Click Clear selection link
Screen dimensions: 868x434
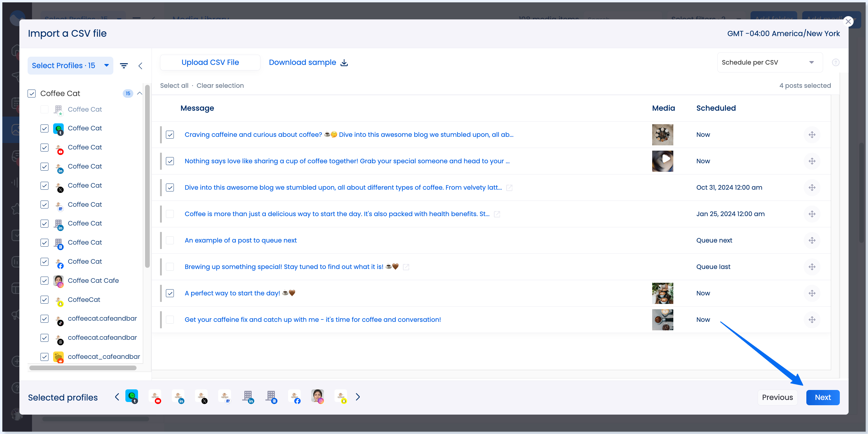tap(220, 85)
